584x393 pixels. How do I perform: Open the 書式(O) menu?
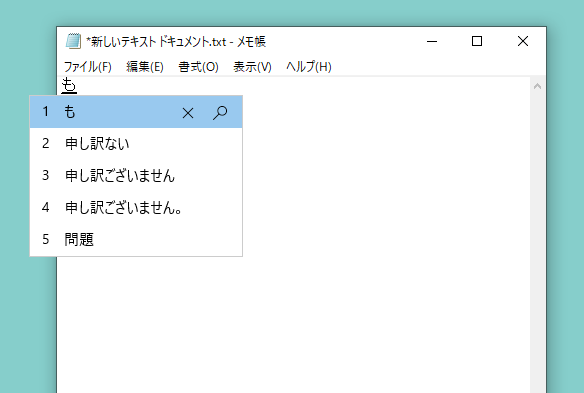[198, 67]
